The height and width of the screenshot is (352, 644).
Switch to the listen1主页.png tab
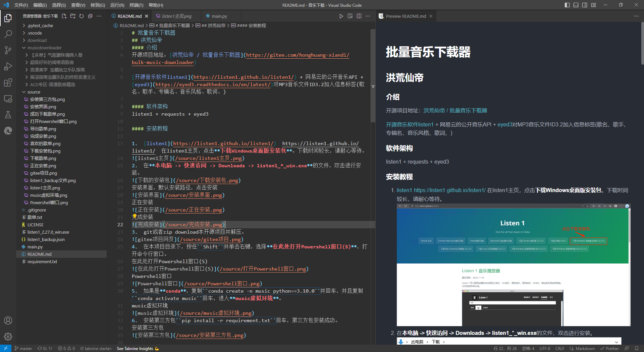pyautogui.click(x=176, y=16)
